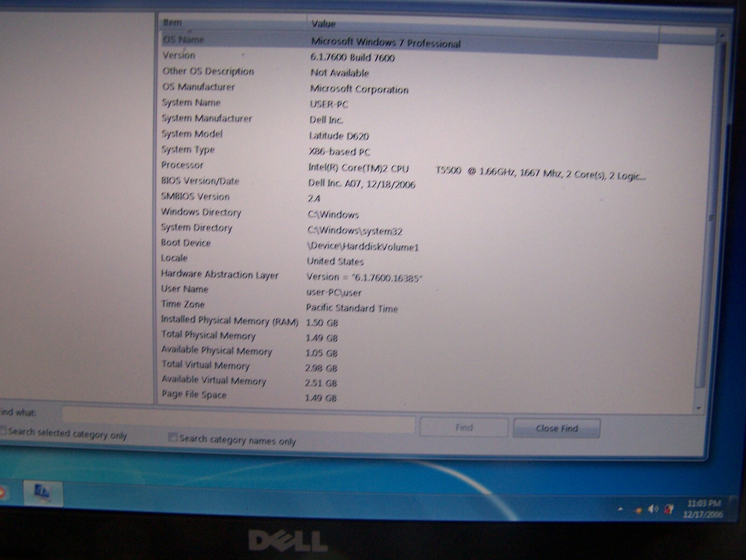Select 'Pacific Standard Time' value
The height and width of the screenshot is (560, 746).
352,308
